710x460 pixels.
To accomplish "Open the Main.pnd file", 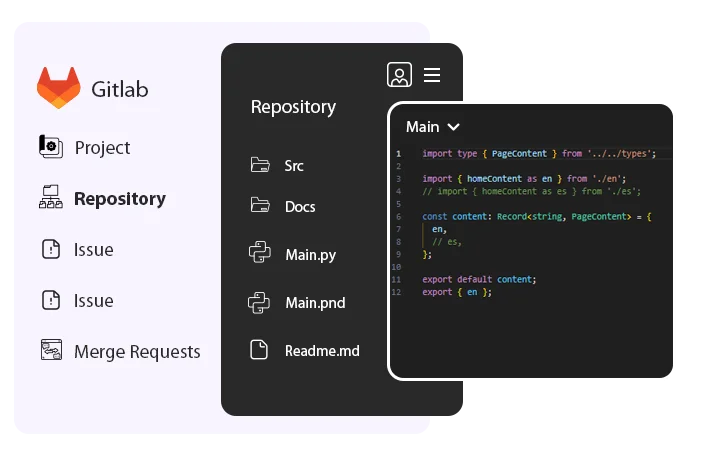I will coord(315,302).
